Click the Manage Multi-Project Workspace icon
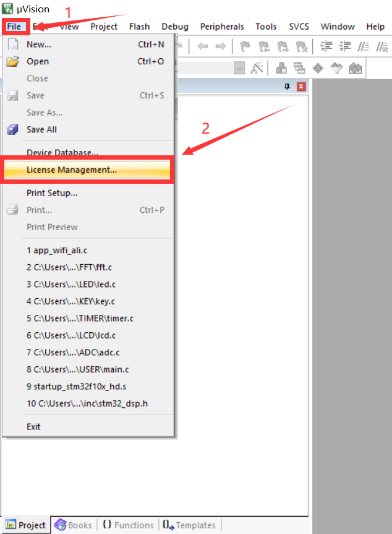Viewport: 392px width, 534px height. coord(299,68)
